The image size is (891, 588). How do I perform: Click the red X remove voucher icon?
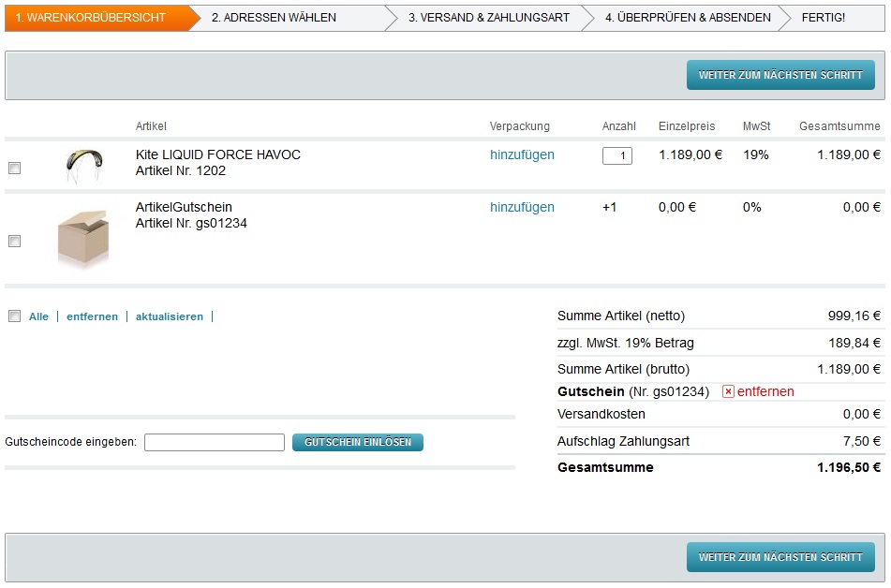tap(728, 391)
